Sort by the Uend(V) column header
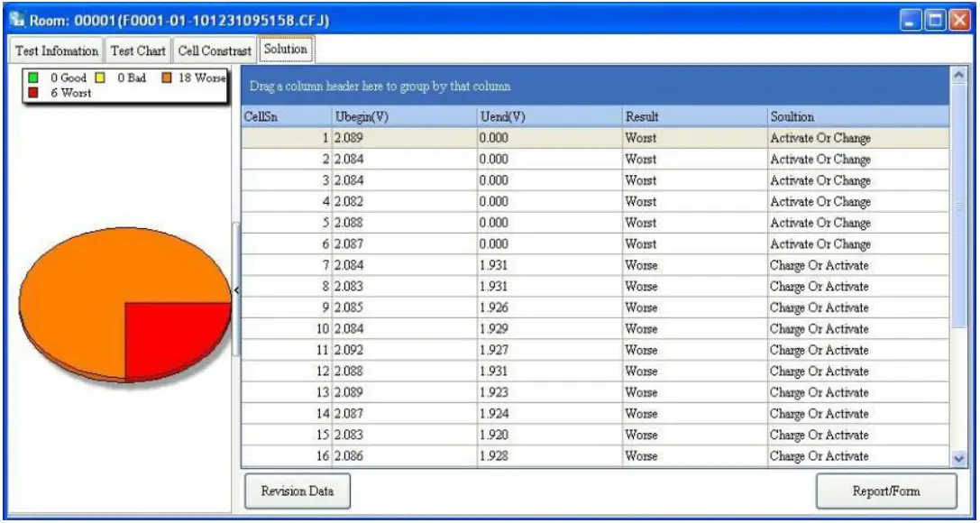 coord(549,117)
